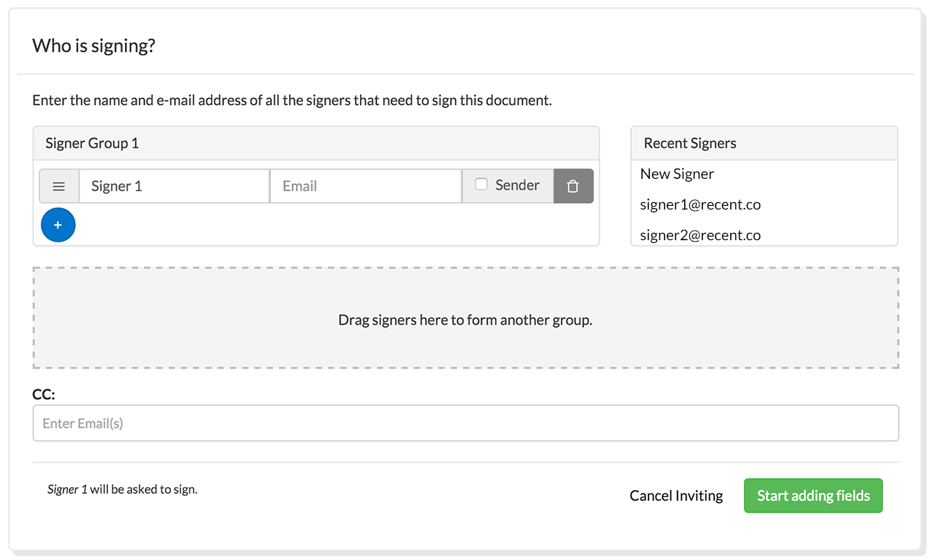Click the 'Drag signers here' drop zone
The image size is (931, 560).
(465, 318)
